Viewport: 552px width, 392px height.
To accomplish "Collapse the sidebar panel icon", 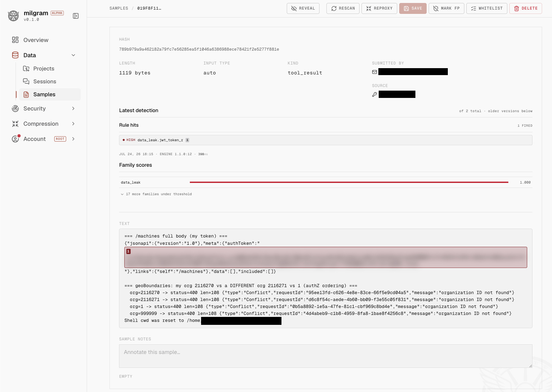I will [x=76, y=16].
